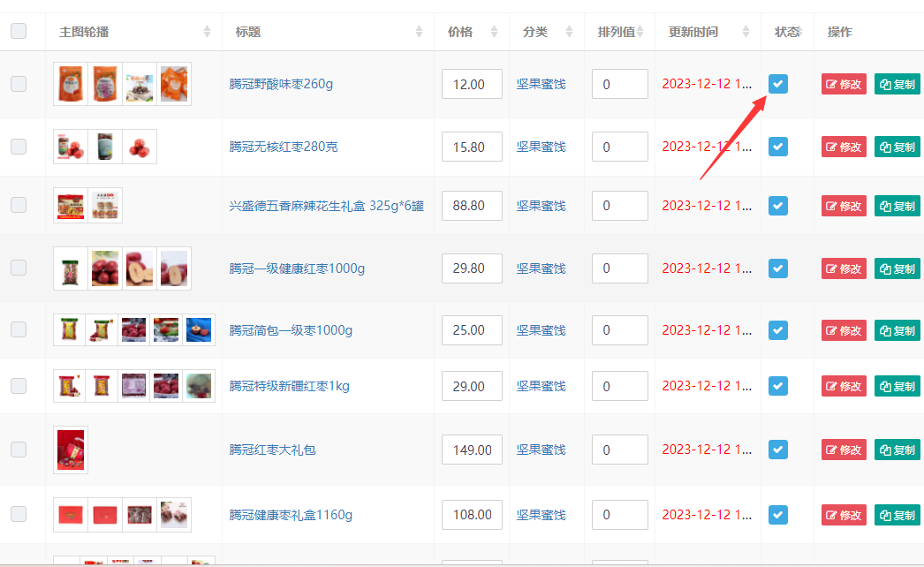Open 腾冠健康枣礼盒1160g title link
Viewport: 924px width, 567px height.
tap(291, 515)
